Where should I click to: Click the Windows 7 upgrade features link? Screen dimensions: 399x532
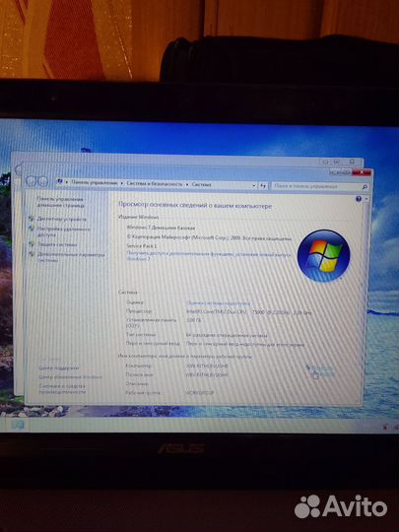coord(208,255)
